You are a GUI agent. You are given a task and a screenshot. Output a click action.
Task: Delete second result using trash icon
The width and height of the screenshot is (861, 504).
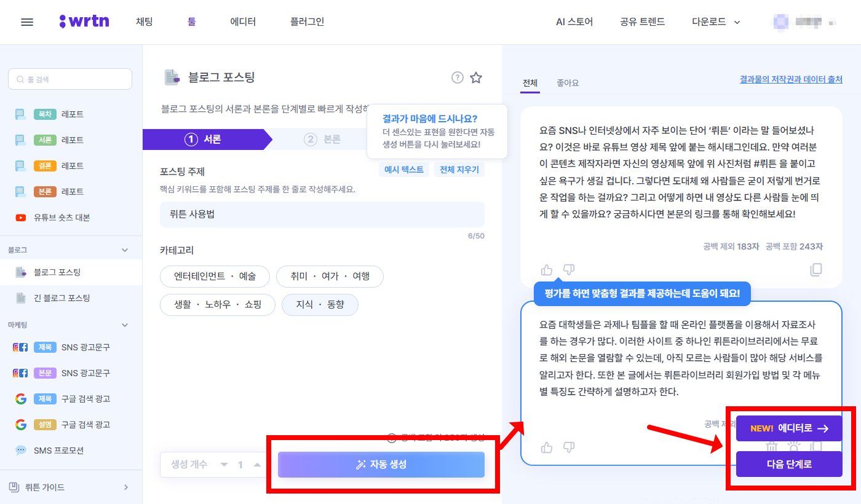coord(772,446)
